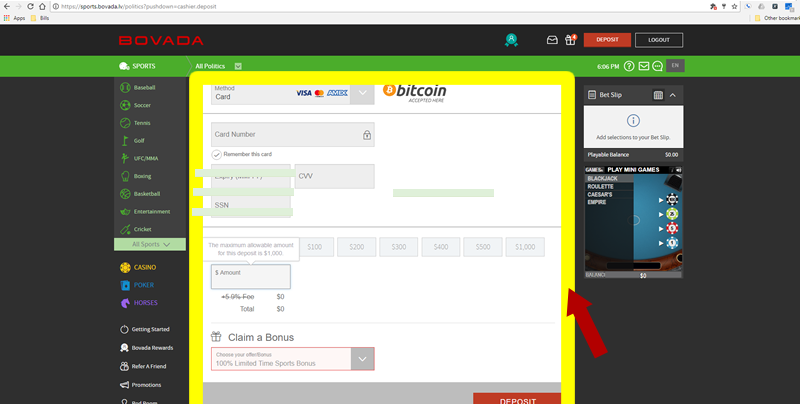
Task: Click the Bet Slip calculator icon
Action: [658, 95]
